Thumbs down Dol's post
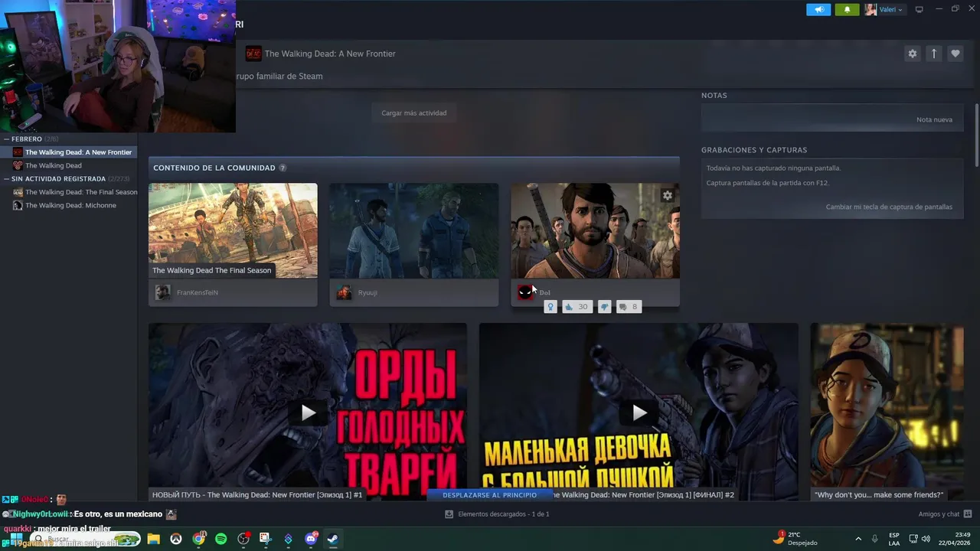Image resolution: width=980 pixels, height=551 pixels. point(604,307)
